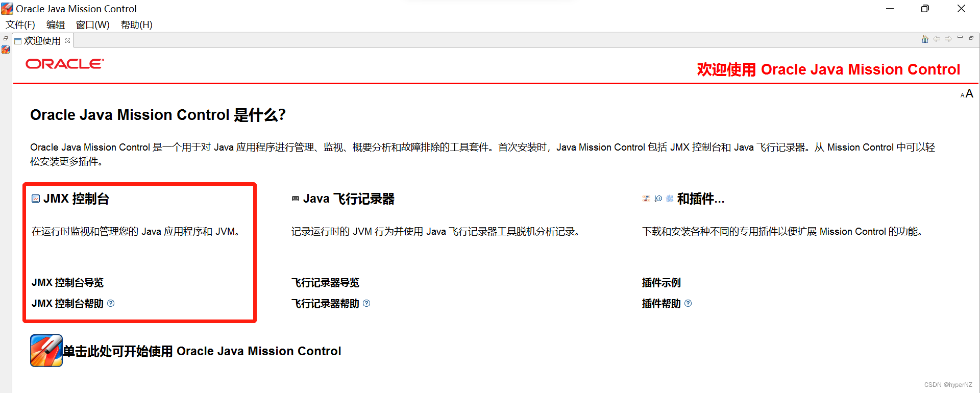Image resolution: width=980 pixels, height=393 pixels.
Task: Open the 插件帮助 link
Action: pos(661,303)
